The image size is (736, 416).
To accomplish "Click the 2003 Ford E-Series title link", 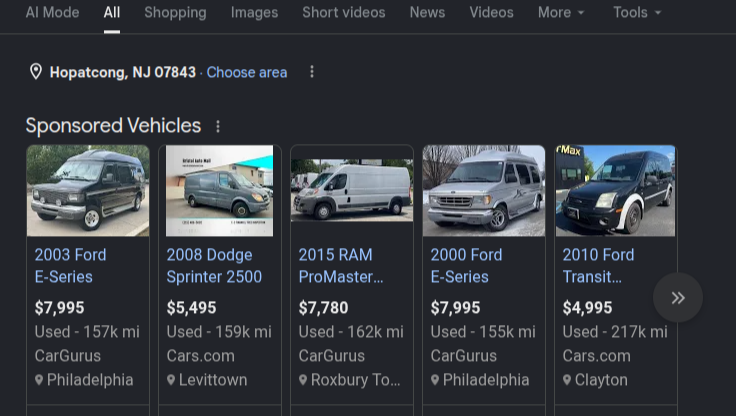I will pyautogui.click(x=70, y=266).
